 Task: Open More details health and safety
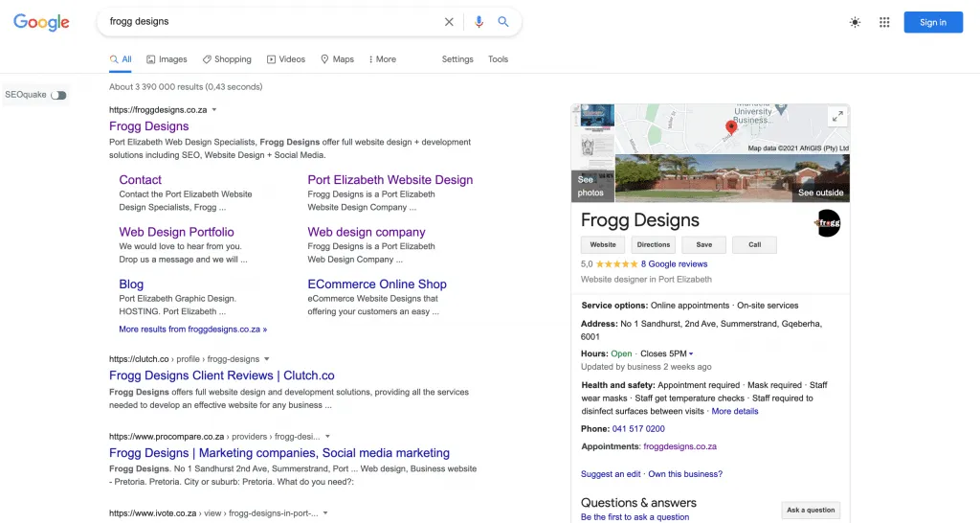pyautogui.click(x=735, y=411)
